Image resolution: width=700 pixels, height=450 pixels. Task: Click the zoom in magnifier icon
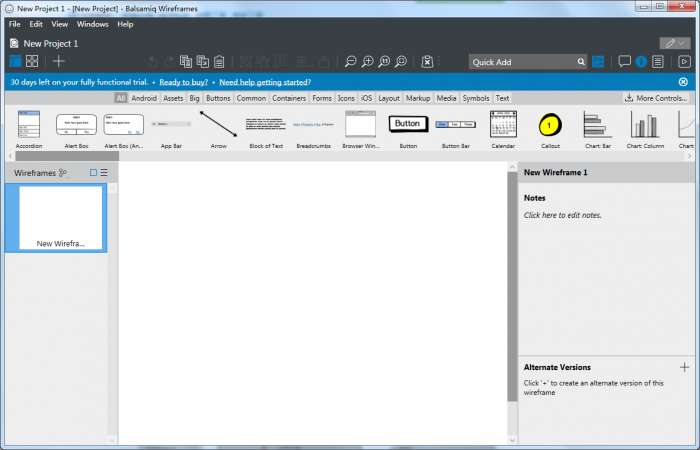[367, 62]
